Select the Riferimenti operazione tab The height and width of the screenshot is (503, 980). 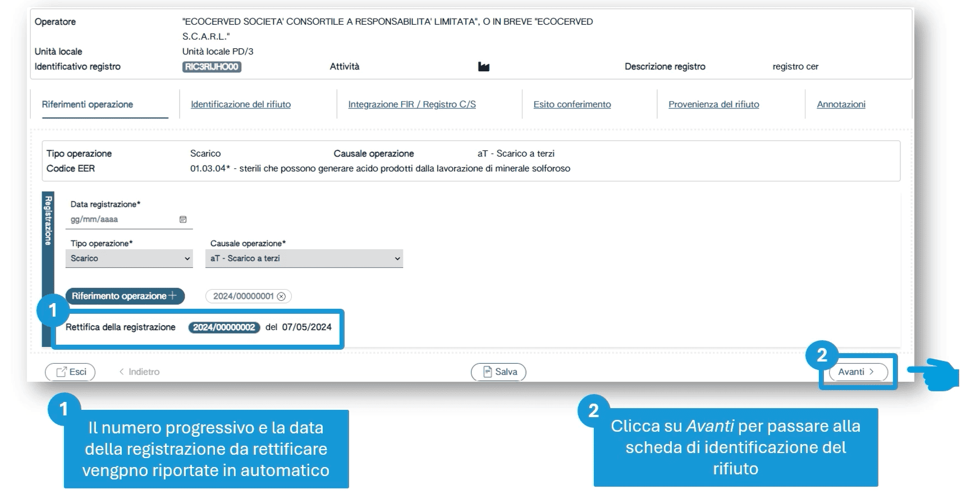pos(88,104)
